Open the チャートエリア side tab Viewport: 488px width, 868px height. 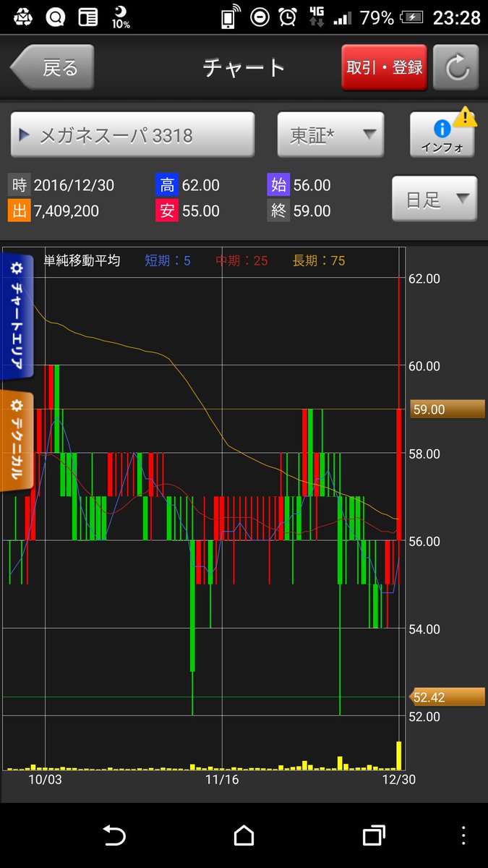16,316
